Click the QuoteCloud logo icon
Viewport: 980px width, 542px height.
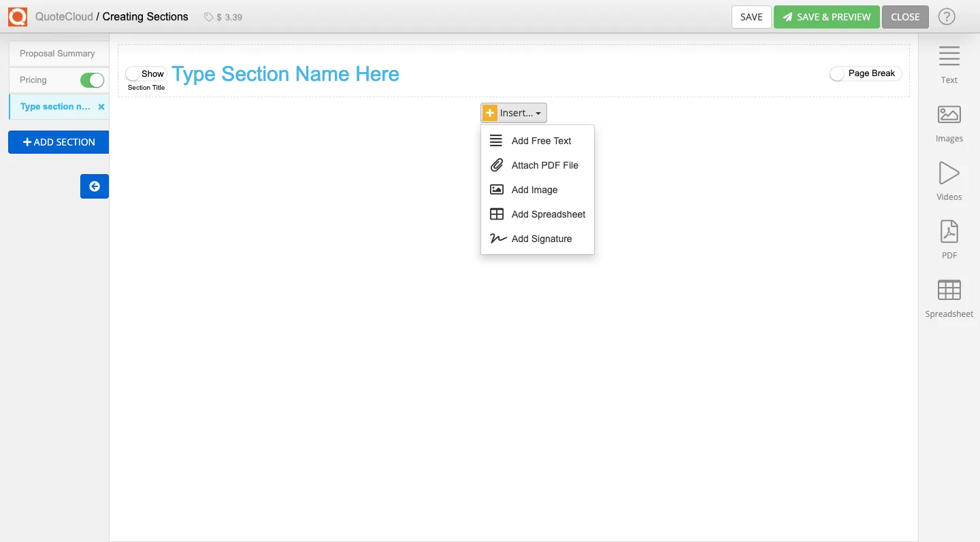click(x=18, y=17)
